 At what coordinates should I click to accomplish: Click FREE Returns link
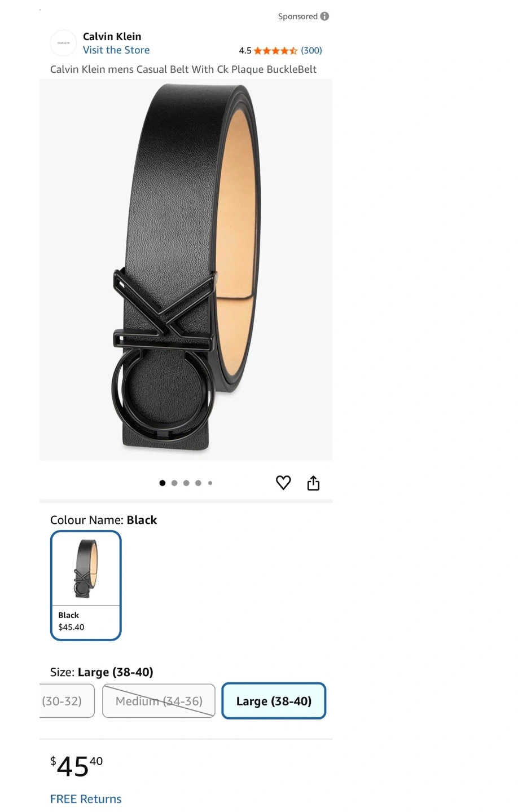[x=86, y=799]
